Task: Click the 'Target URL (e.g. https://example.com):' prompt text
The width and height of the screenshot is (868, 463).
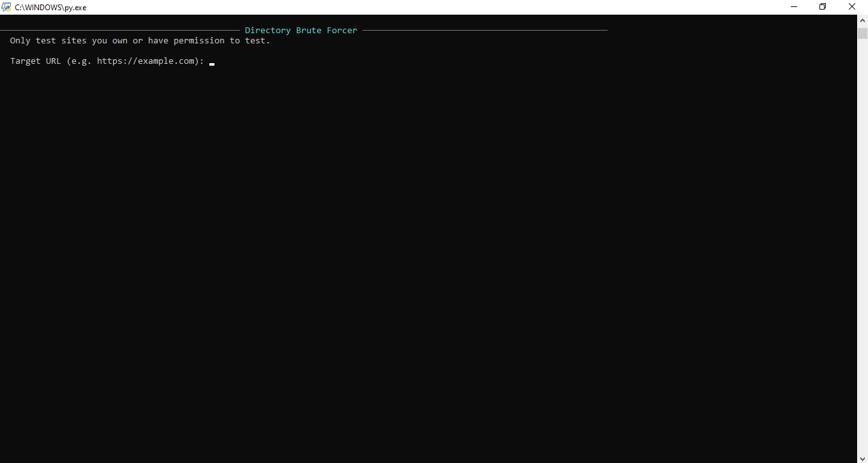Action: coord(107,61)
